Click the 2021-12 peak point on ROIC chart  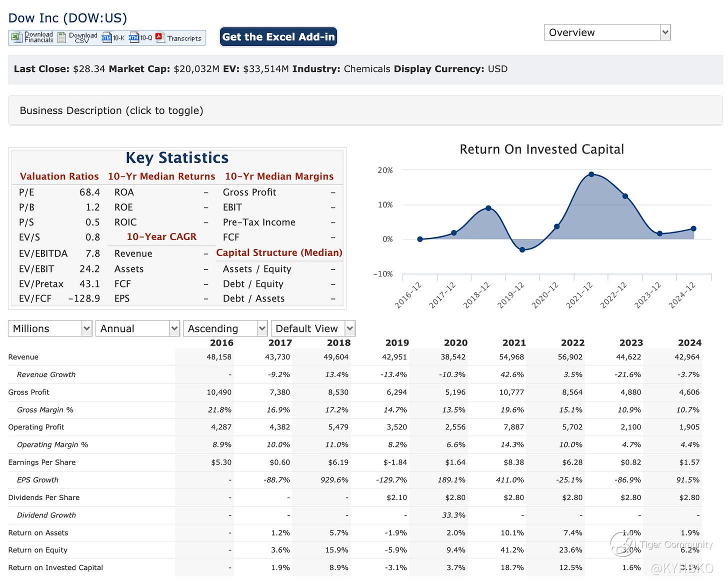pos(591,174)
